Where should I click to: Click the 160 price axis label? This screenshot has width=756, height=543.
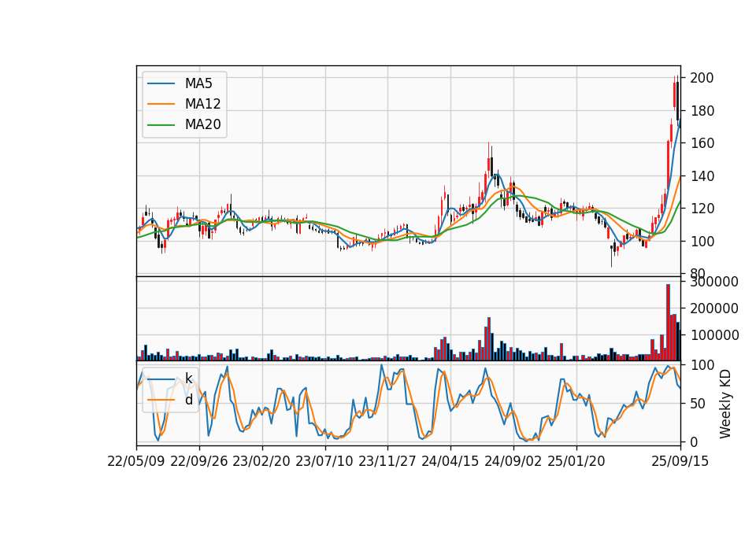tap(702, 143)
